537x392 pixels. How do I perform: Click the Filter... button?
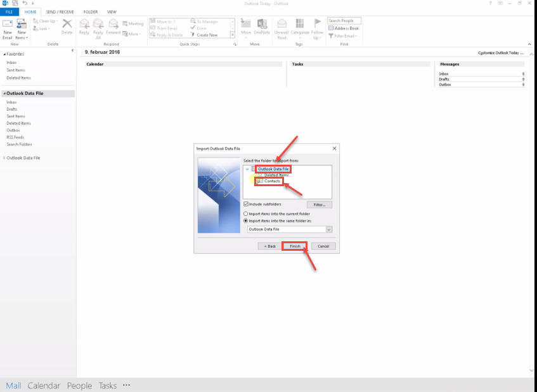coord(319,205)
